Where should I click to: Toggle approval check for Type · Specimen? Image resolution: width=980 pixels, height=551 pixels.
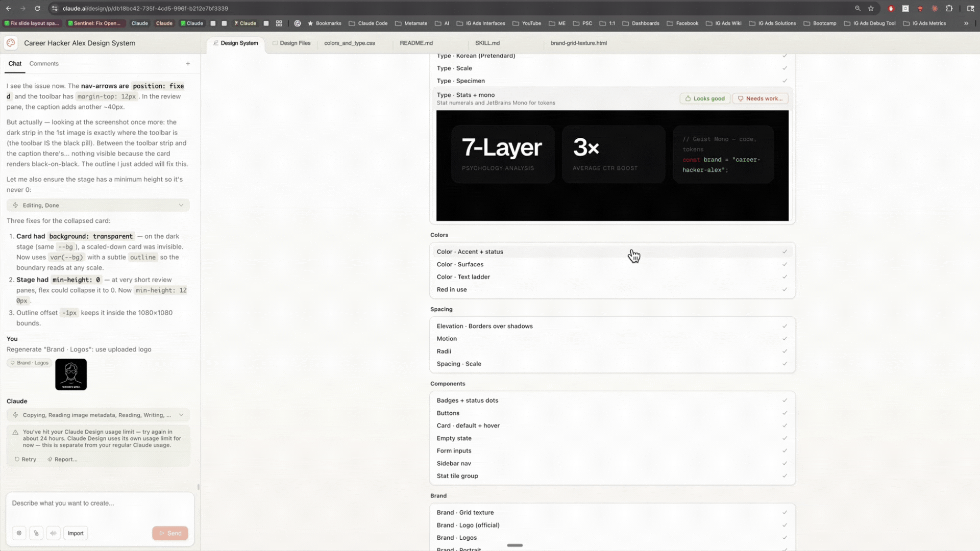click(785, 81)
